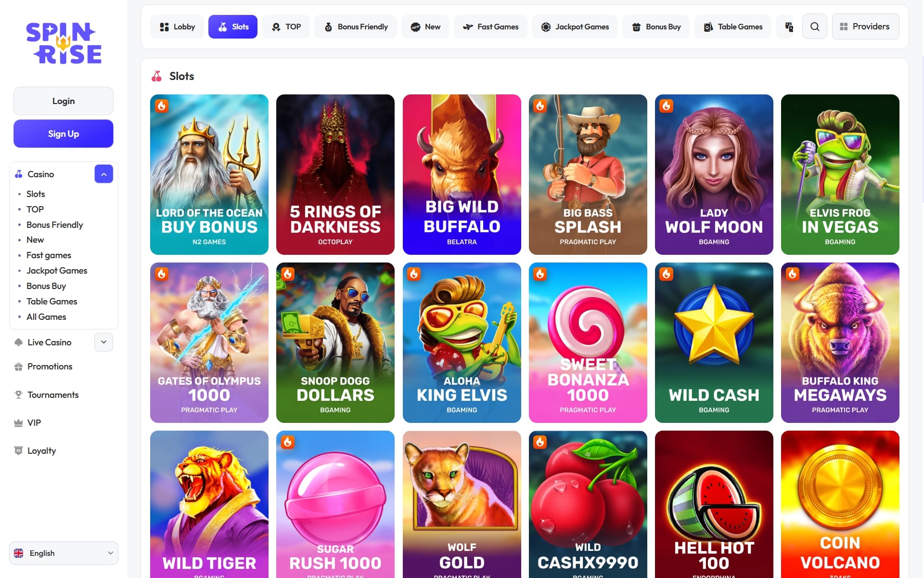Open All Games link in sidebar
924x578 pixels.
(x=46, y=317)
